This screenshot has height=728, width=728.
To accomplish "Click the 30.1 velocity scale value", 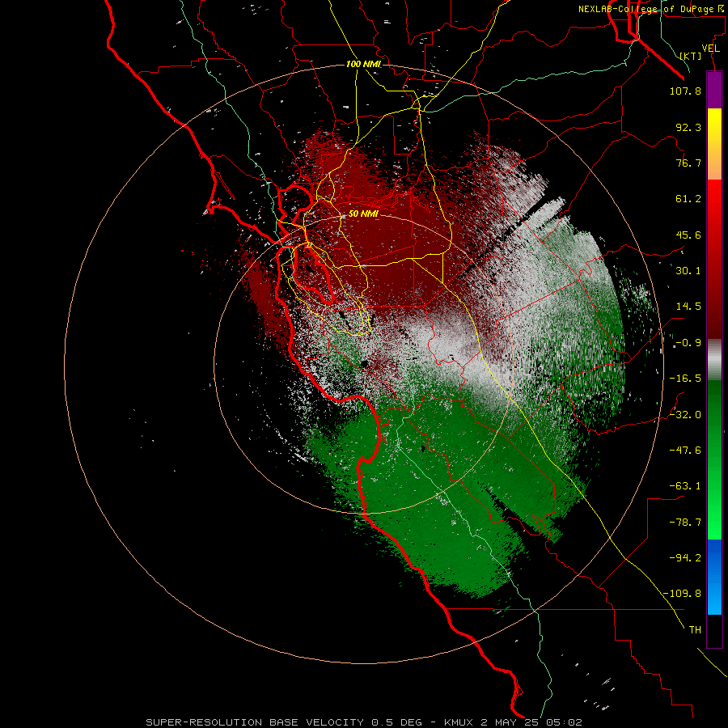I will tap(688, 271).
